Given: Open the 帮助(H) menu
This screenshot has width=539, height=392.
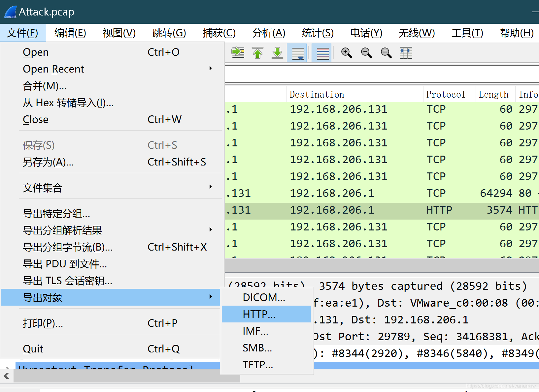Looking at the screenshot, I should (x=517, y=33).
